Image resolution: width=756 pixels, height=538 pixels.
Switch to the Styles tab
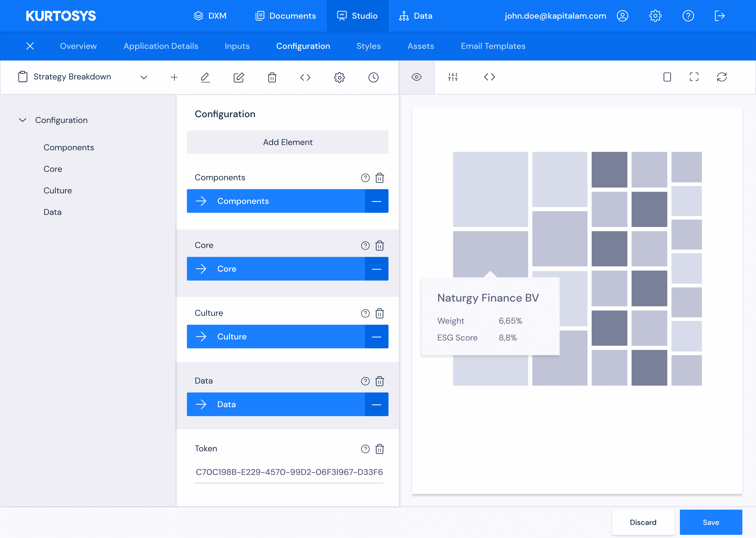[368, 46]
